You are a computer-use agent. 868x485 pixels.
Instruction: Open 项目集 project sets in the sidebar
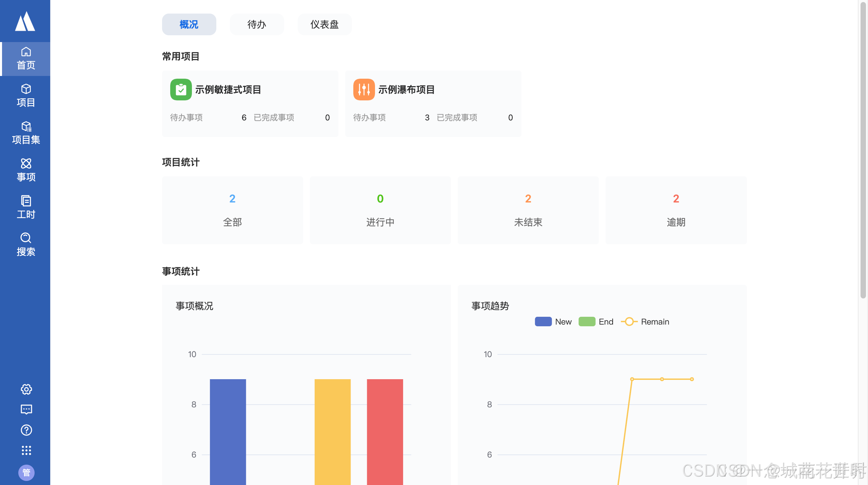click(x=26, y=133)
